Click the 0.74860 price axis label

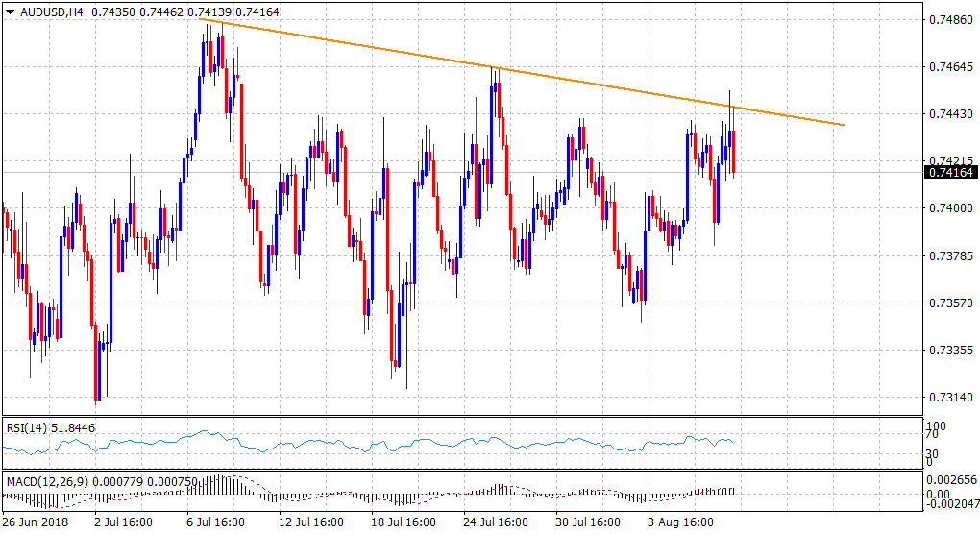click(949, 19)
